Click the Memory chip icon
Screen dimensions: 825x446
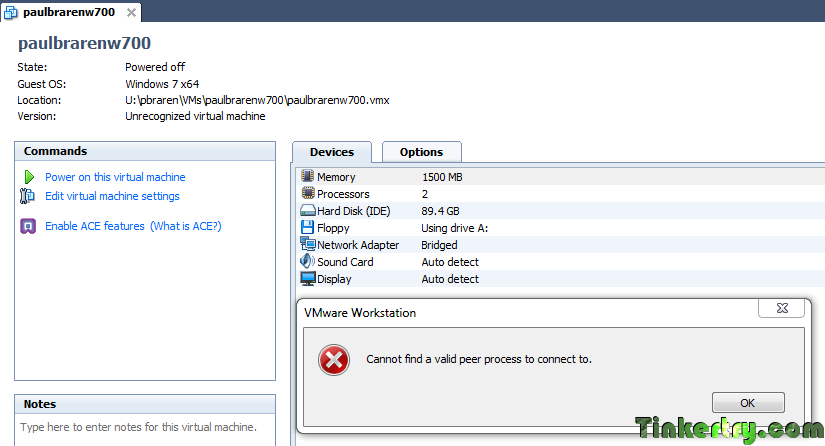click(x=308, y=176)
